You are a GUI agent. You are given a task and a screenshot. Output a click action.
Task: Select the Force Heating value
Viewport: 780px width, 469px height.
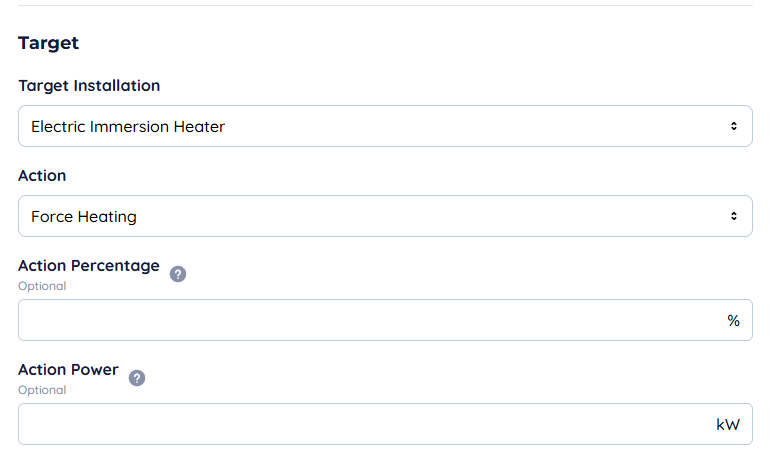[x=84, y=216]
